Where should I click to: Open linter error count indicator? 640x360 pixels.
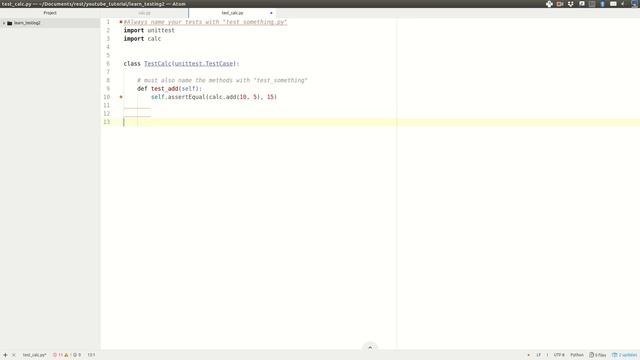tap(58, 355)
